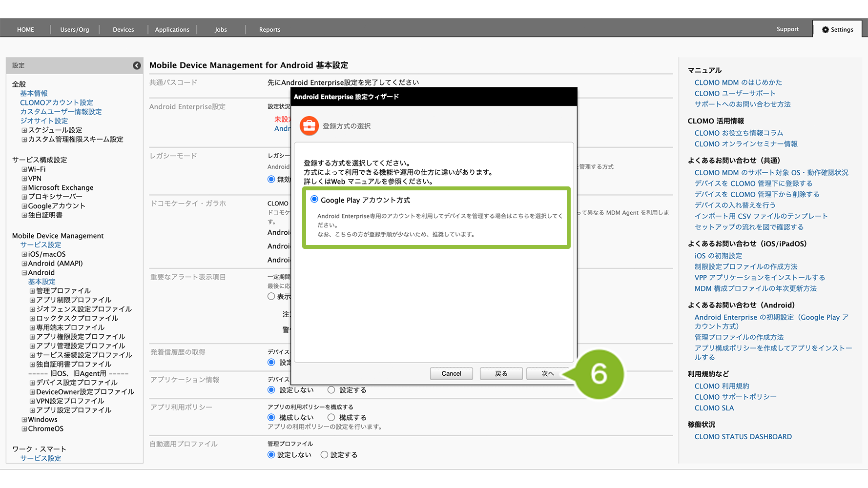Expand the ChromeOS tree node
Screen dimensions: 868x488
[24, 429]
